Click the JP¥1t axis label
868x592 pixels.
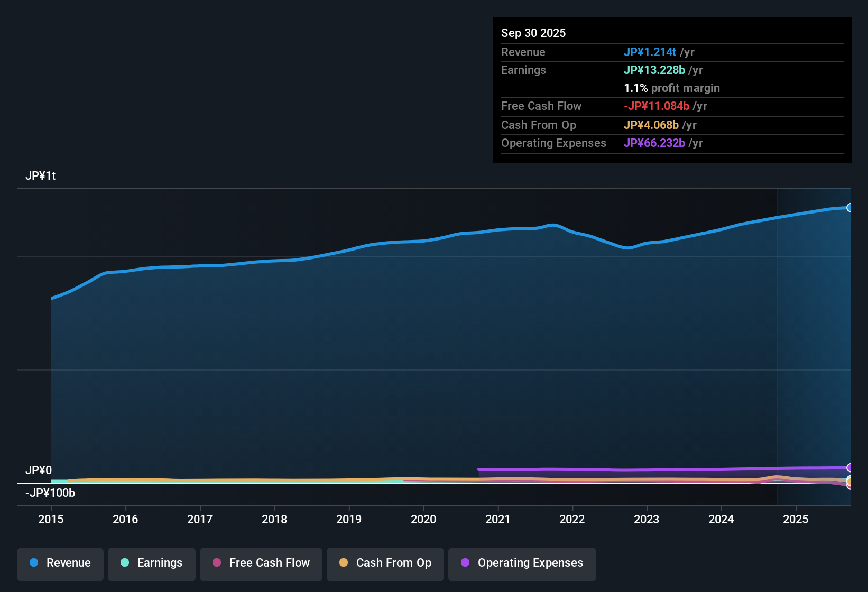[41, 175]
